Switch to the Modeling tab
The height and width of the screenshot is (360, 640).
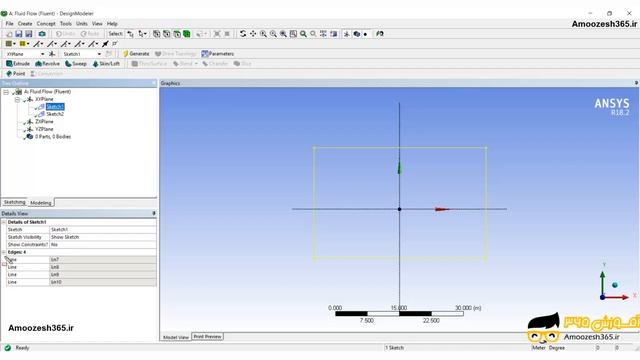tap(41, 202)
